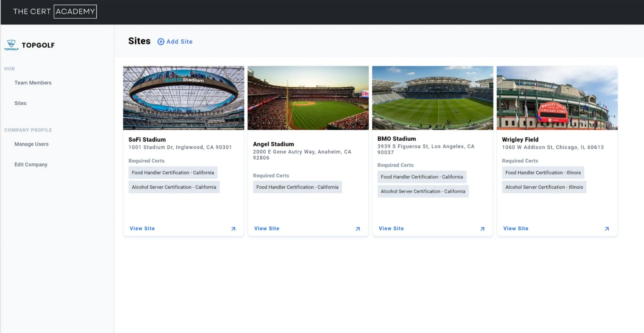
Task: Click the address 3939 S Figueroa St
Action: click(x=426, y=149)
